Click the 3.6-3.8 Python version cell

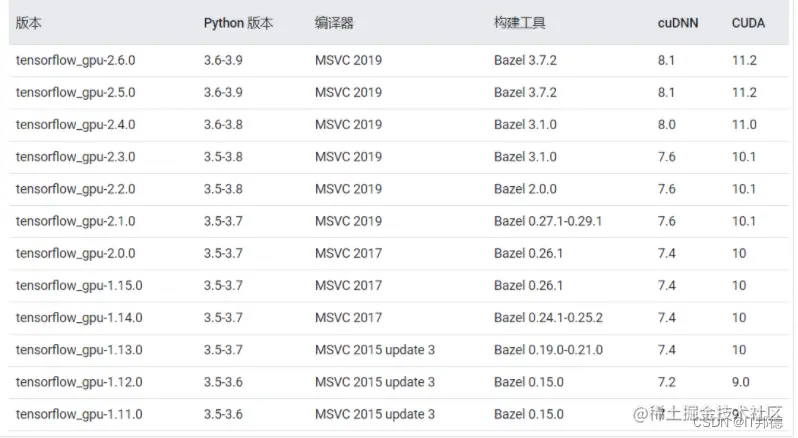pos(223,125)
